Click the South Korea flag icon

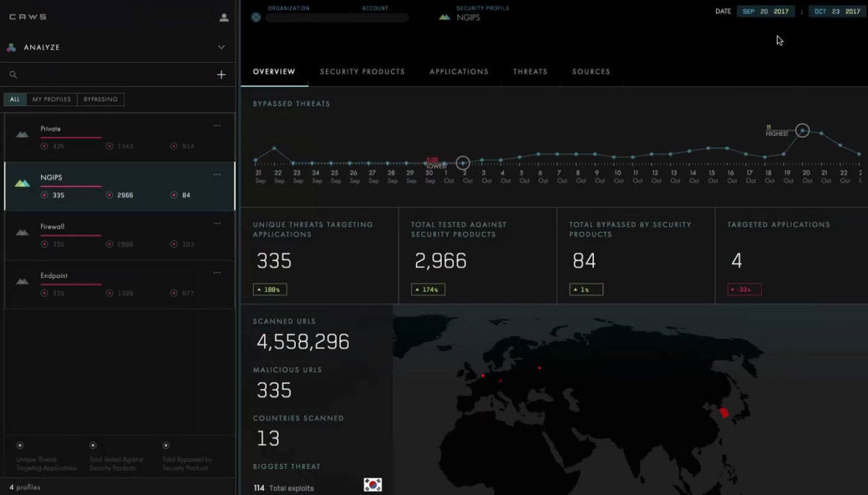point(373,485)
